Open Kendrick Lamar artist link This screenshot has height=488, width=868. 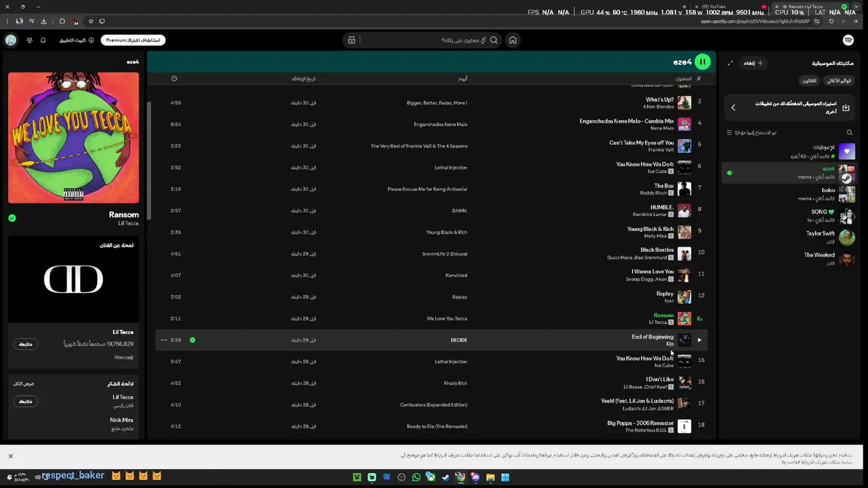(x=650, y=214)
